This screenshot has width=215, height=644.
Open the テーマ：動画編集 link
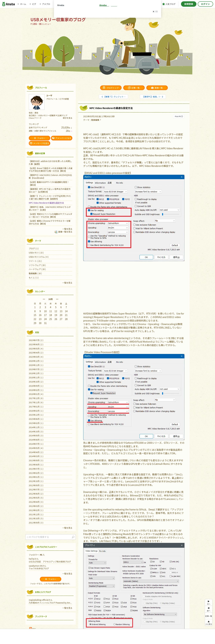[x=92, y=120]
